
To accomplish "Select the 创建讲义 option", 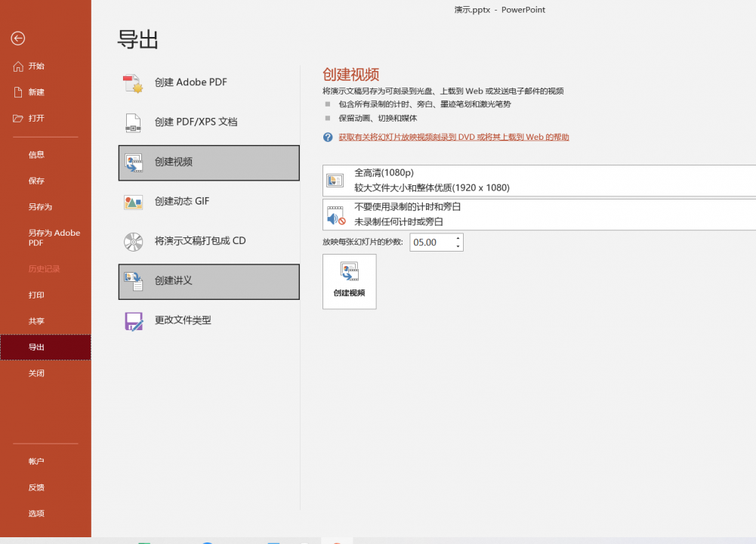I will coord(208,282).
